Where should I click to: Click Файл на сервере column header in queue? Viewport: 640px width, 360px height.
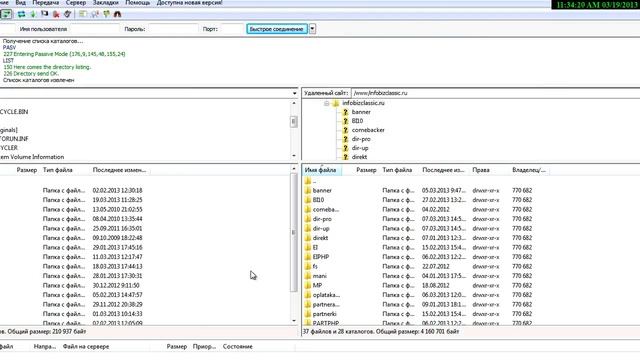[86, 347]
